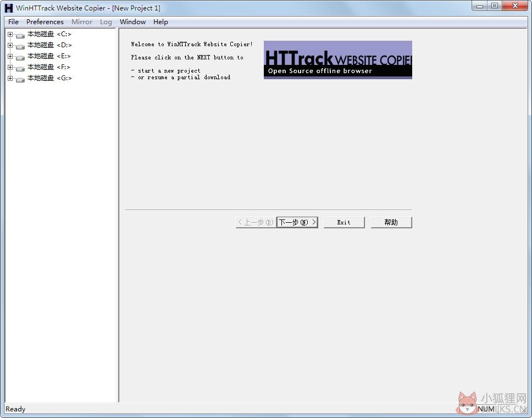Click the drive icon for 本地磁盘 <G:>
532x418 pixels.
20,79
